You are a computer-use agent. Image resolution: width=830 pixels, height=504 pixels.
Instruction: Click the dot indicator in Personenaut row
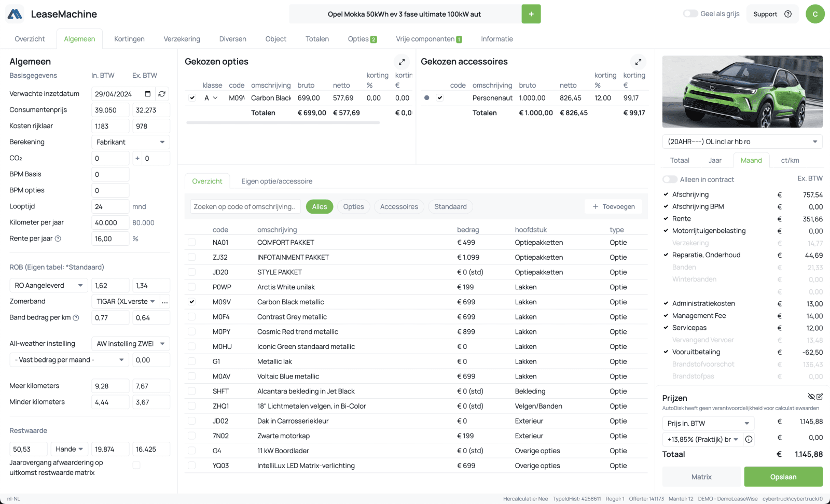pyautogui.click(x=426, y=97)
